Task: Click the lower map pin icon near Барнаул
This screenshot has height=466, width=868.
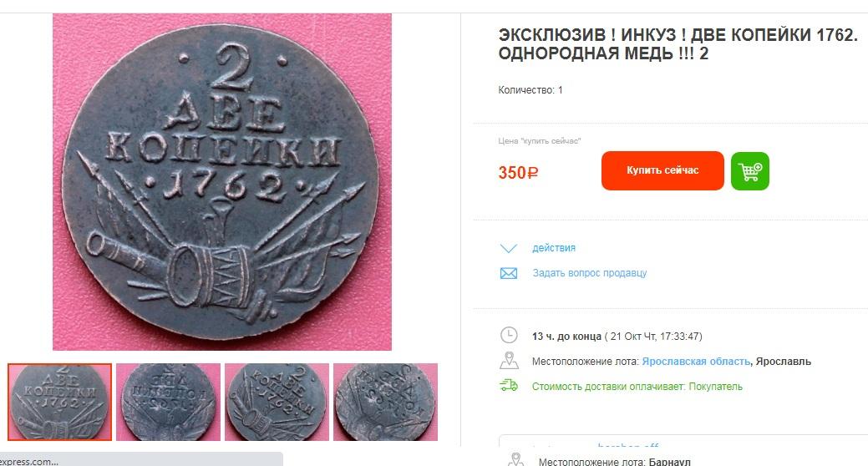Action: tap(515, 460)
